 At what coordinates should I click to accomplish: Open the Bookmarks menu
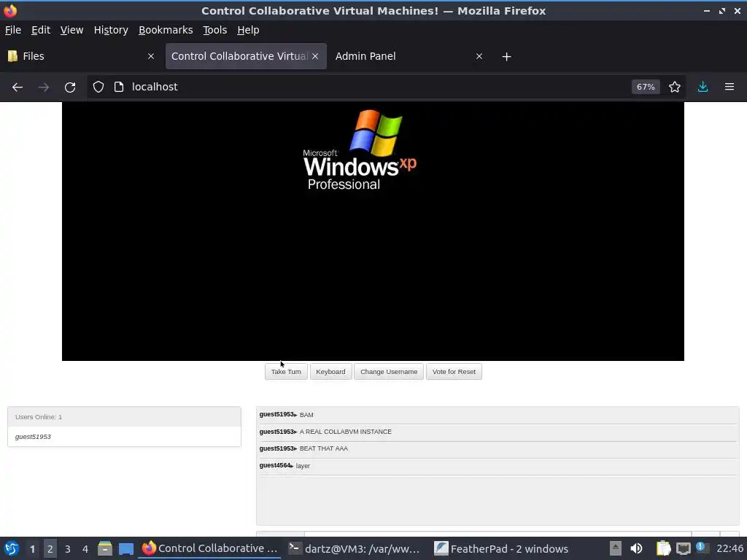166,30
